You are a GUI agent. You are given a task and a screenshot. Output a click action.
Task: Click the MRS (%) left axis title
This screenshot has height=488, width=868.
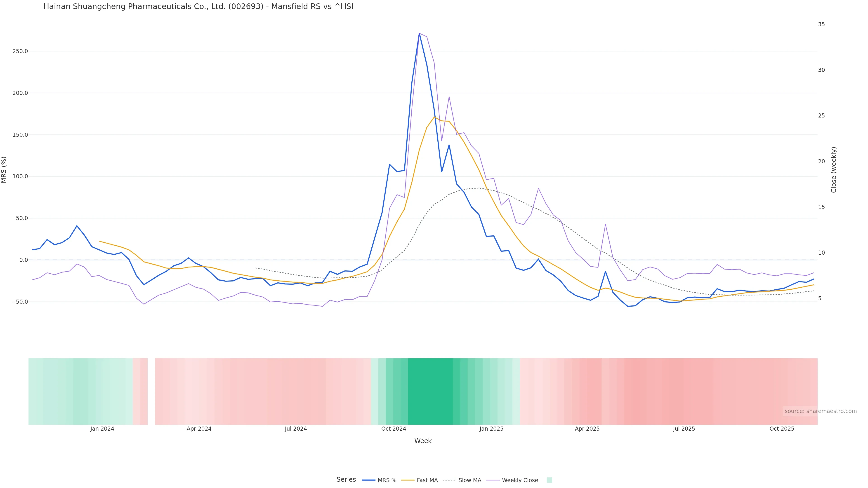click(4, 170)
